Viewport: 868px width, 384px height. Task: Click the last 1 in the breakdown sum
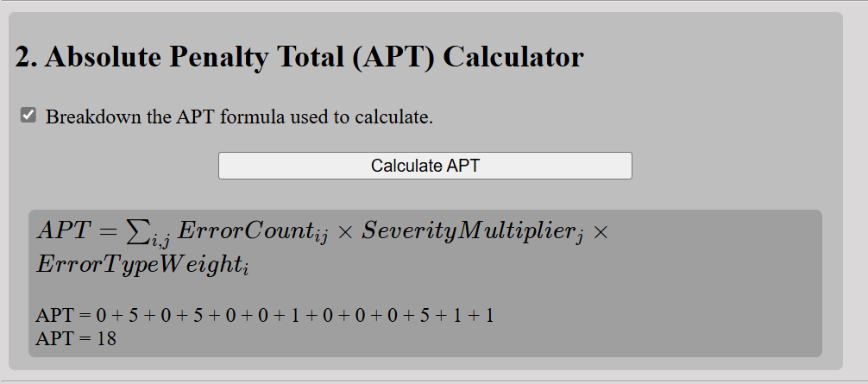(x=489, y=315)
